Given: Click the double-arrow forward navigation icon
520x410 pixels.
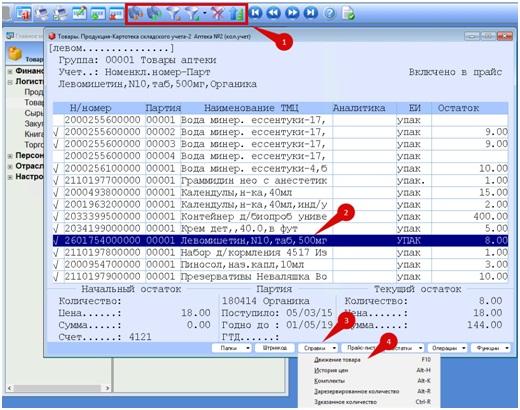Looking at the screenshot, I should click(292, 13).
